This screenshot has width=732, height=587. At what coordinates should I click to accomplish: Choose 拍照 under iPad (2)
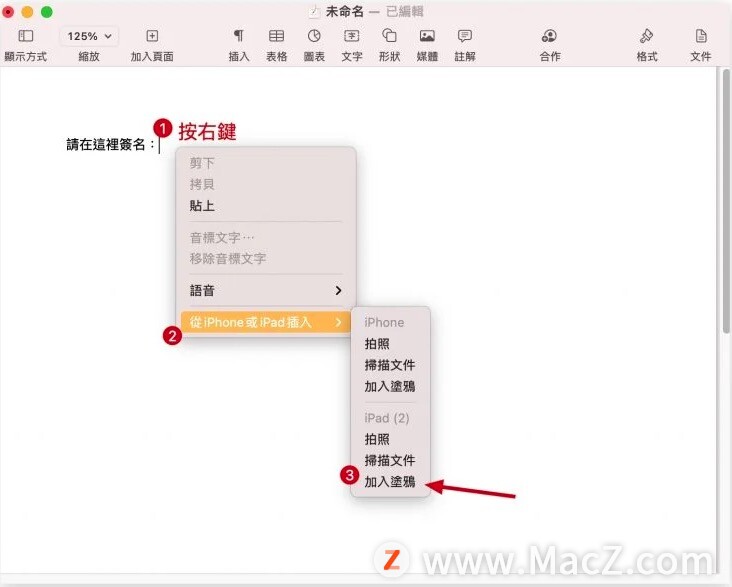390,439
